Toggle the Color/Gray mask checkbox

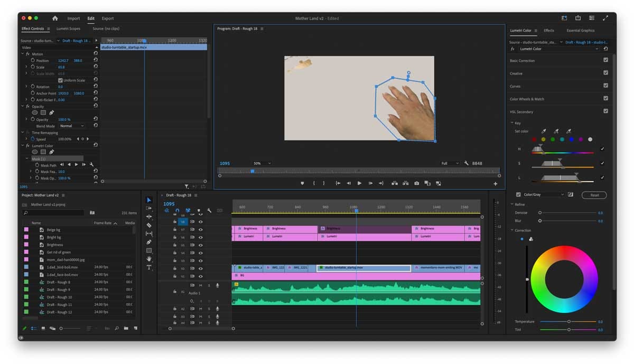coord(518,195)
